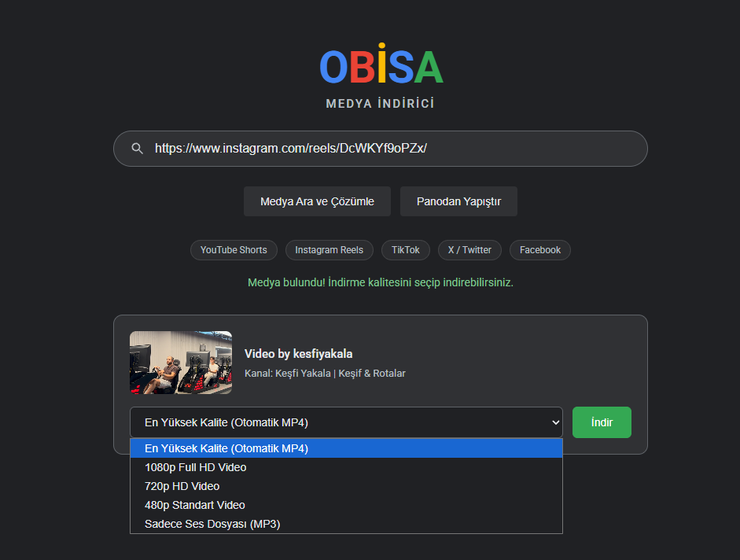Screen dimensions: 740x560
Task: Click the search magnifier icon
Action: [138, 149]
